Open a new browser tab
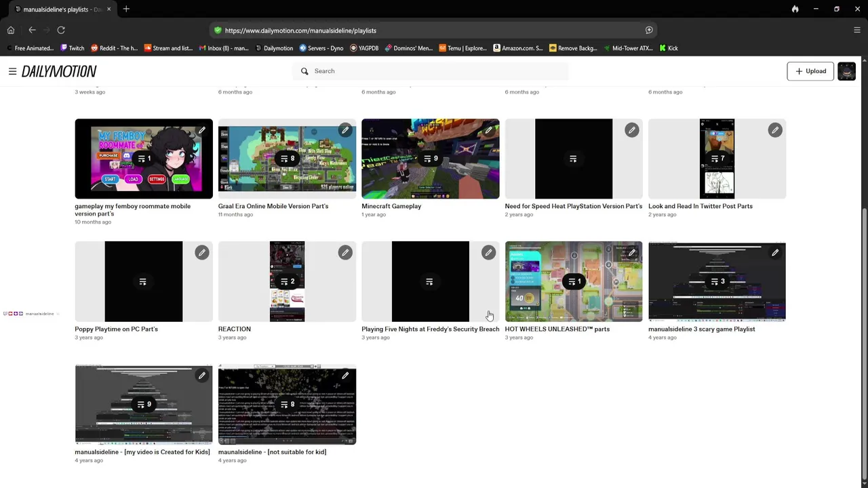The height and width of the screenshot is (488, 868). click(x=126, y=9)
